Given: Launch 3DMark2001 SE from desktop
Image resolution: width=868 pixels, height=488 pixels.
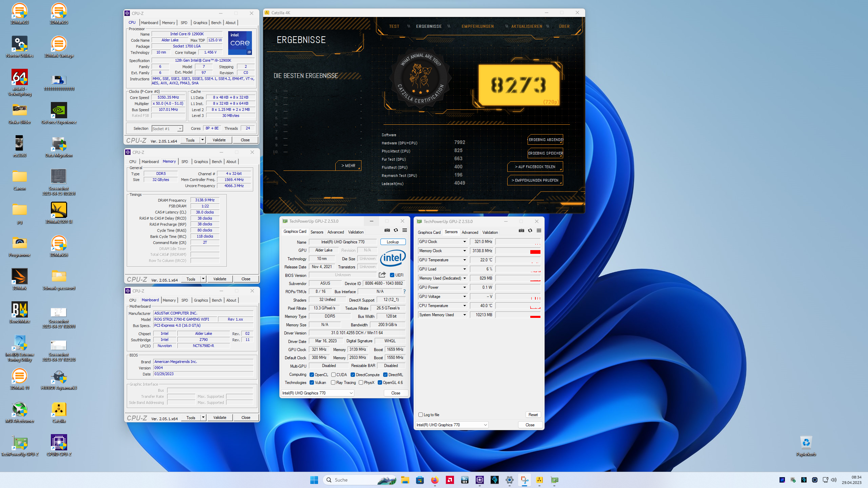Looking at the screenshot, I should coord(59,213).
